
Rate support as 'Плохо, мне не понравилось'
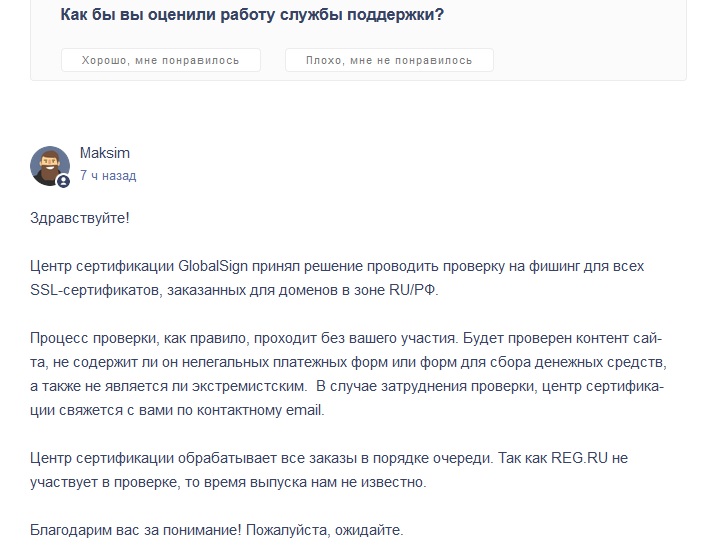tap(389, 60)
